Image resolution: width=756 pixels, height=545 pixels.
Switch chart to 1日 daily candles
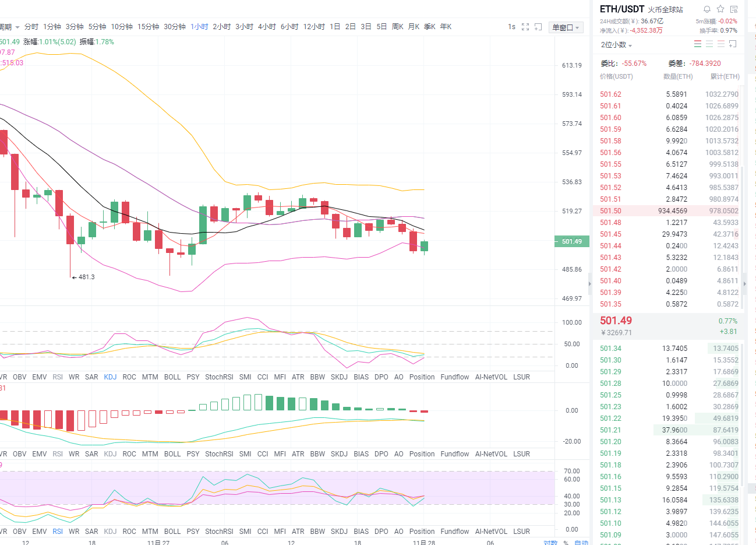pyautogui.click(x=335, y=27)
